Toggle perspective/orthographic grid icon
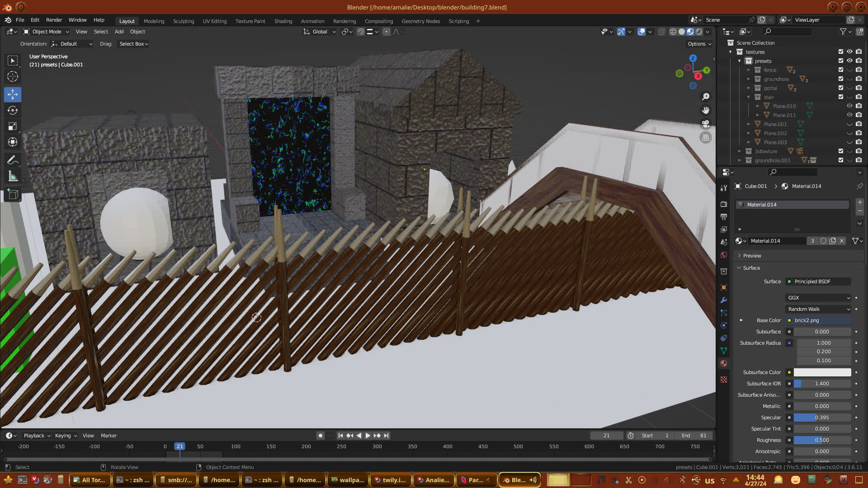Image resolution: width=868 pixels, height=488 pixels. click(x=705, y=137)
